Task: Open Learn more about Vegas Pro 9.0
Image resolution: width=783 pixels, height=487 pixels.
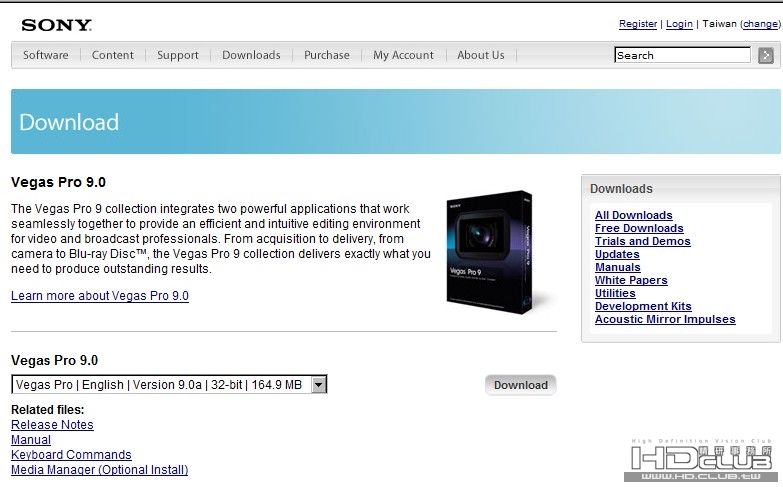Action: 100,296
